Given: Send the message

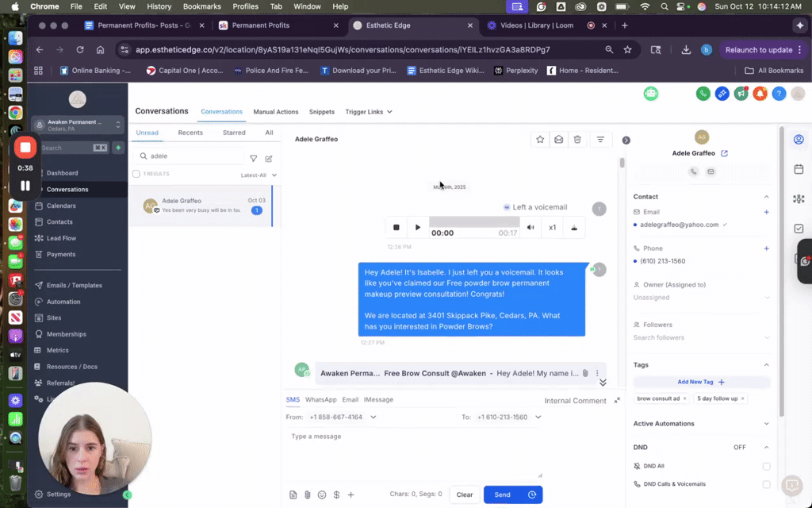Looking at the screenshot, I should pos(502,495).
